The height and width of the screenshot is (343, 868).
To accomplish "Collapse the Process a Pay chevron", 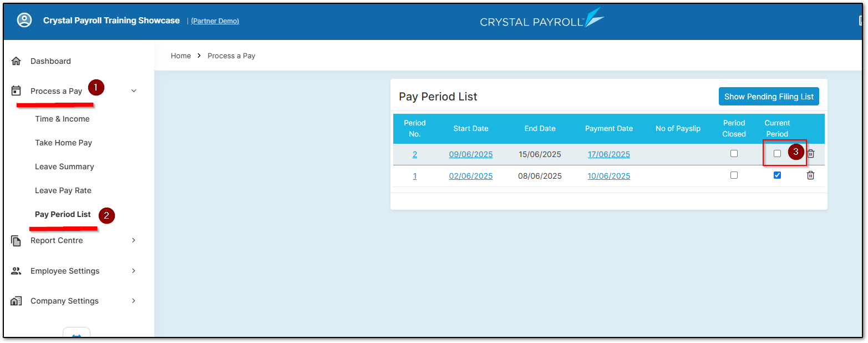I will [134, 91].
